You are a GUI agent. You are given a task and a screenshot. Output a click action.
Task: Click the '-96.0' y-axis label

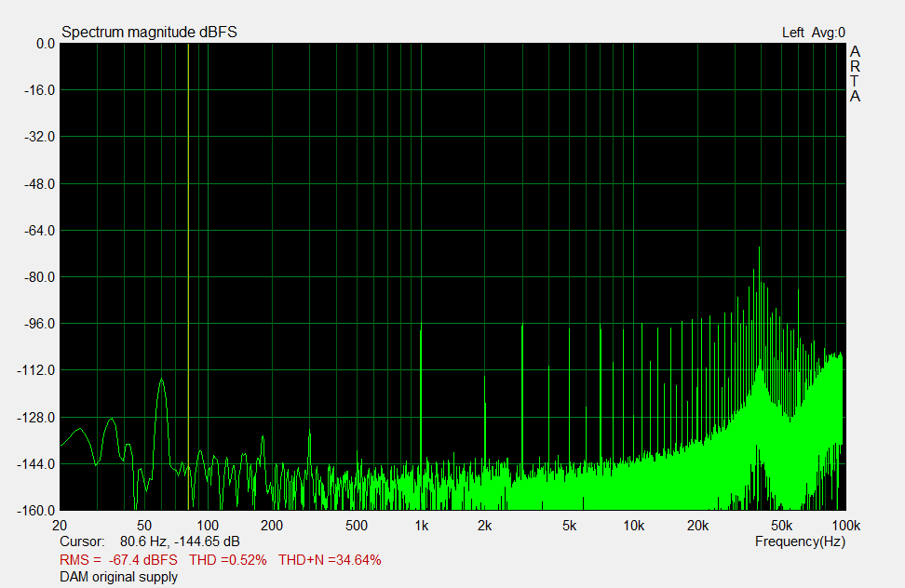pos(40,324)
